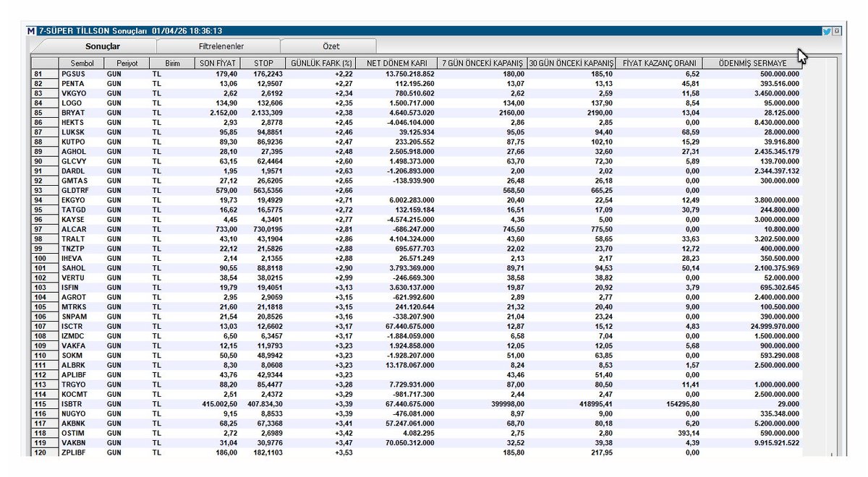The height and width of the screenshot is (477, 868).
Task: Share results via the Twitter bird icon
Action: [826, 31]
